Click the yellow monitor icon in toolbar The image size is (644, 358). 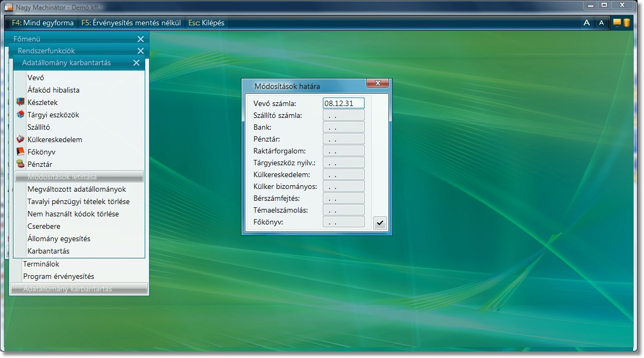(617, 22)
